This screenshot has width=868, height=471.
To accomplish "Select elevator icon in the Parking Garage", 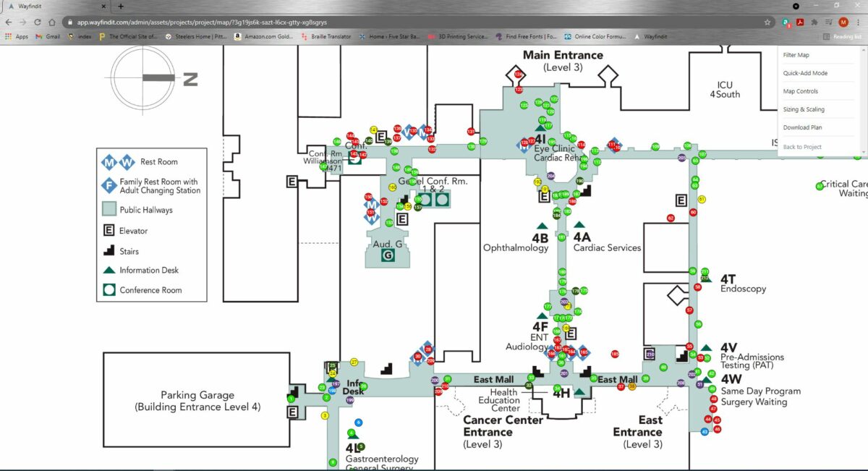I will click(292, 412).
